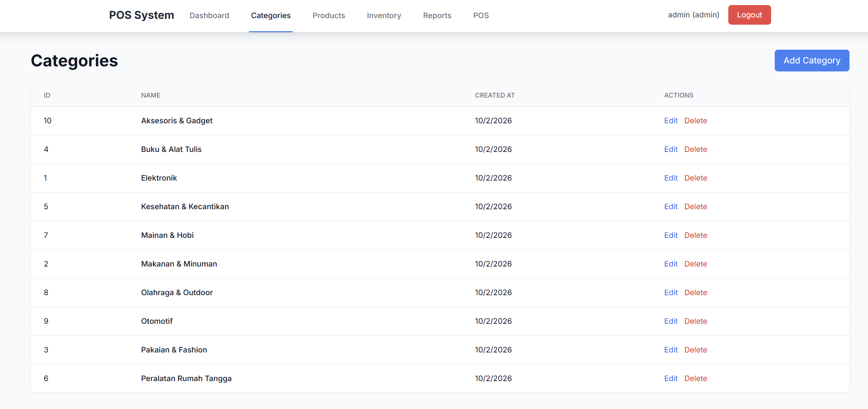868x409 pixels.
Task: Edit the Otomotif category
Action: (671, 321)
